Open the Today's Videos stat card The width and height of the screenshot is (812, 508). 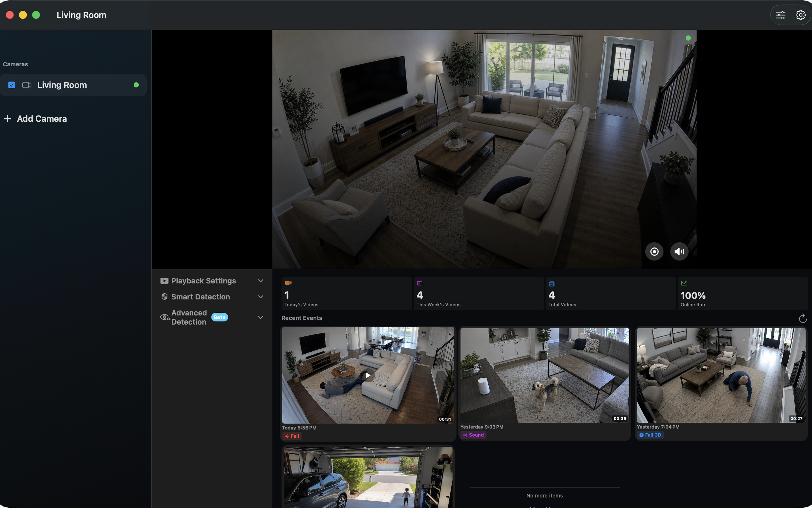point(347,294)
